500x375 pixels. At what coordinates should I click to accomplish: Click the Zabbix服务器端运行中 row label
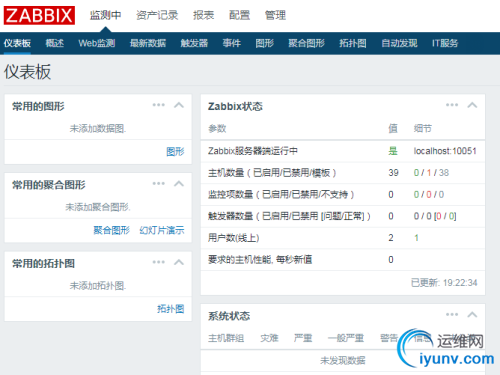pyautogui.click(x=253, y=151)
